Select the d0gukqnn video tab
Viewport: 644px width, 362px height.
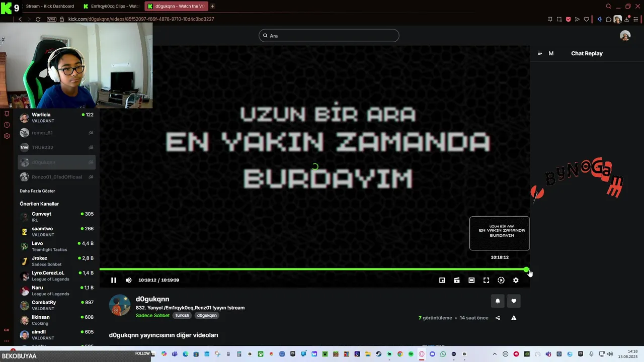tap(176, 6)
